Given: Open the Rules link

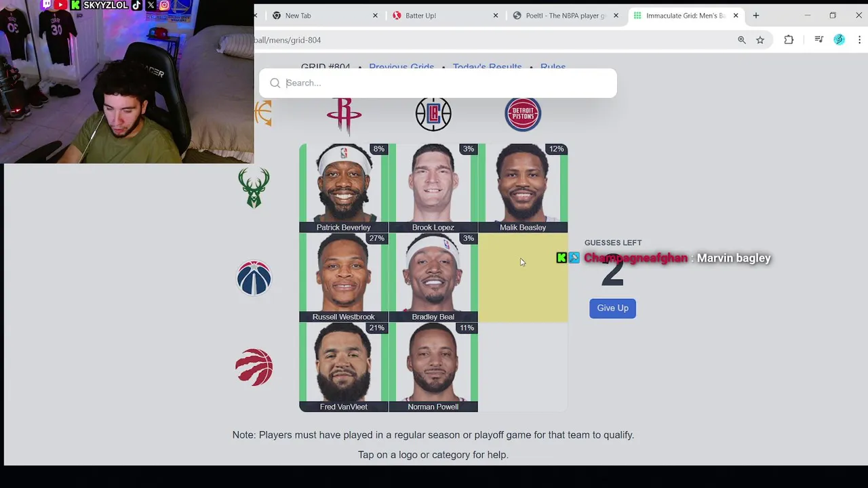Looking at the screenshot, I should tap(553, 66).
